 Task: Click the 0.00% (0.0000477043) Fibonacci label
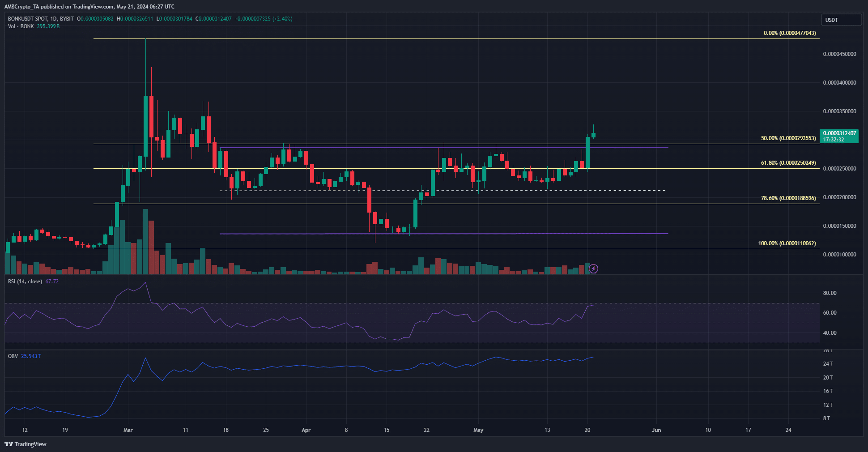pos(790,33)
